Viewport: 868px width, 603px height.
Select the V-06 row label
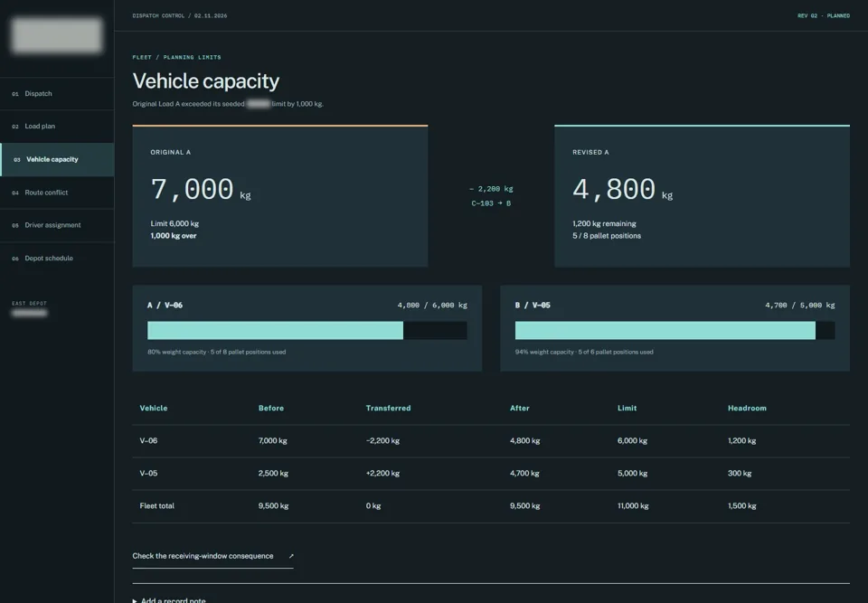[148, 441]
